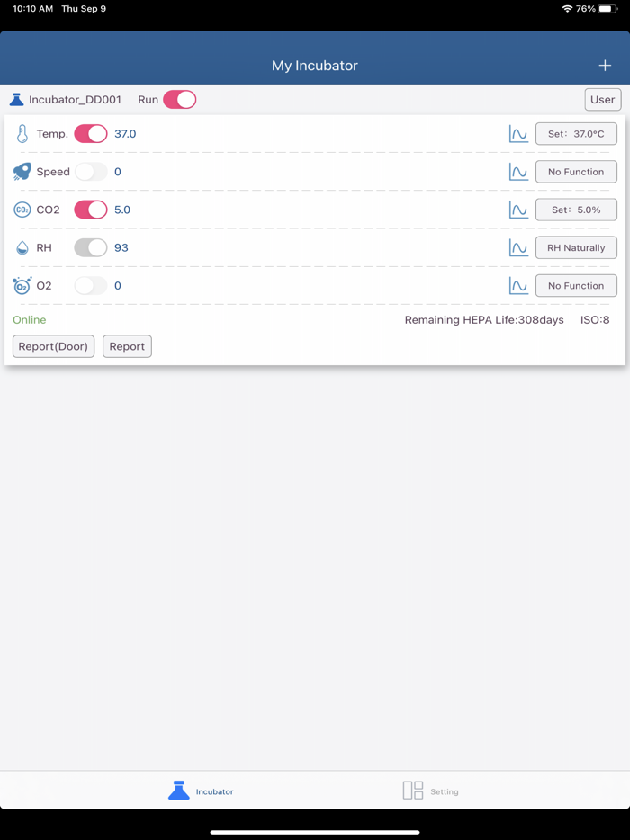Tap the thermometer icon beside Temp.

(22, 134)
